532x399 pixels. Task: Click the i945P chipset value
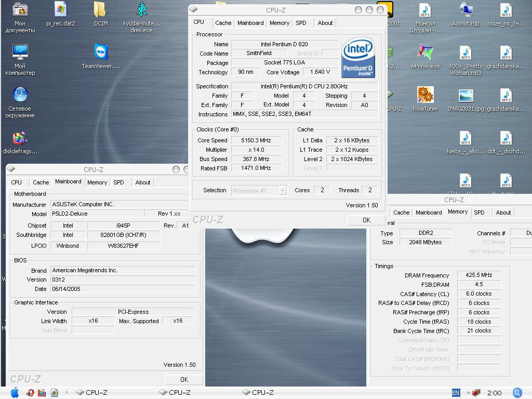click(x=123, y=225)
